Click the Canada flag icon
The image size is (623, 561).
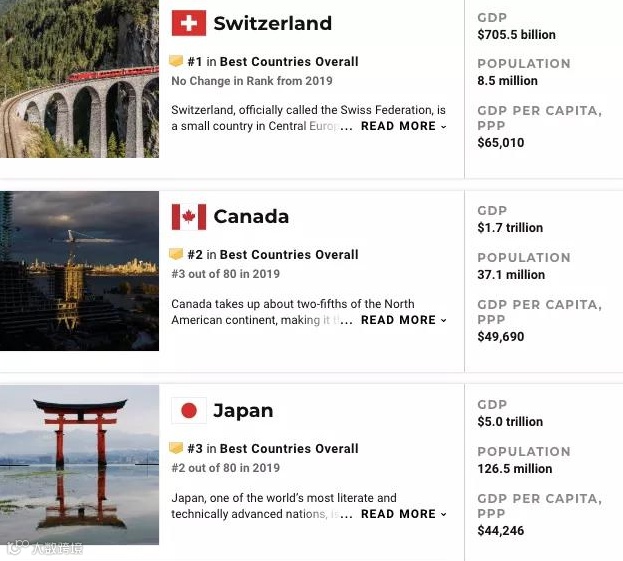(188, 217)
